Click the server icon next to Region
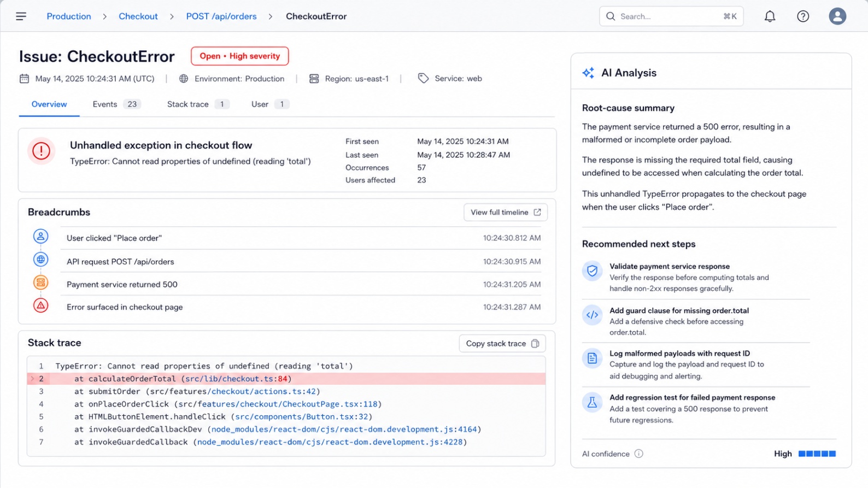This screenshot has width=868, height=488. 314,79
